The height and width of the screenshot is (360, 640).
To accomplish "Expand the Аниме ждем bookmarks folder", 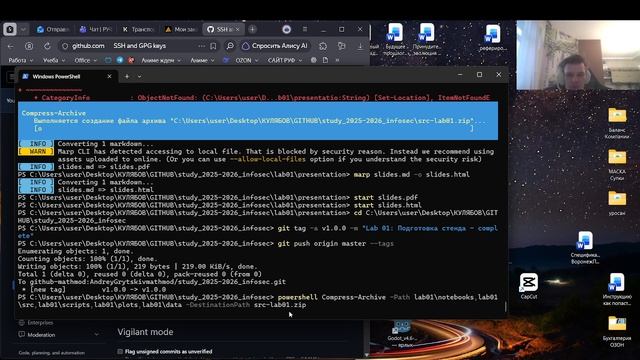I will pyautogui.click(x=161, y=60).
